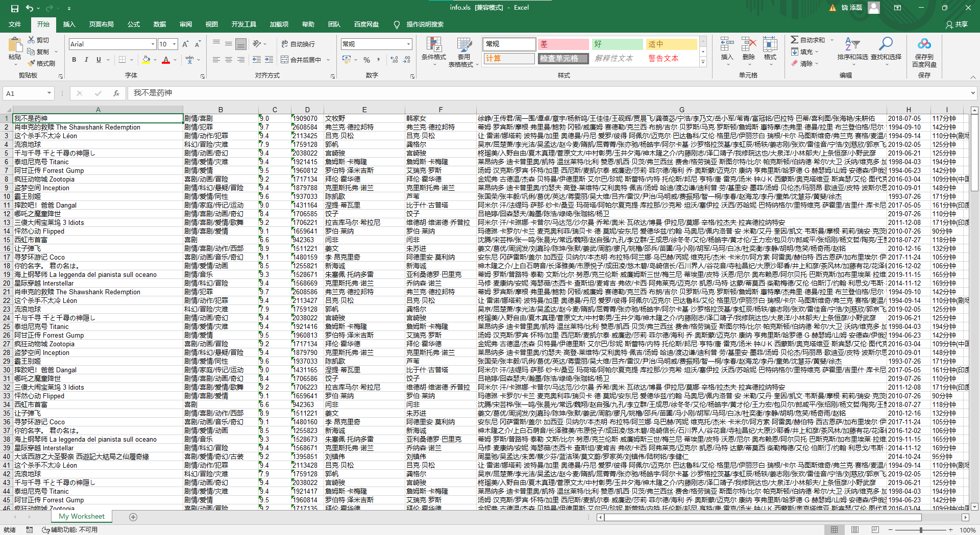Viewport: 980px width, 535px height.
Task: Click the 填充 (Fill) button
Action: [x=802, y=52]
